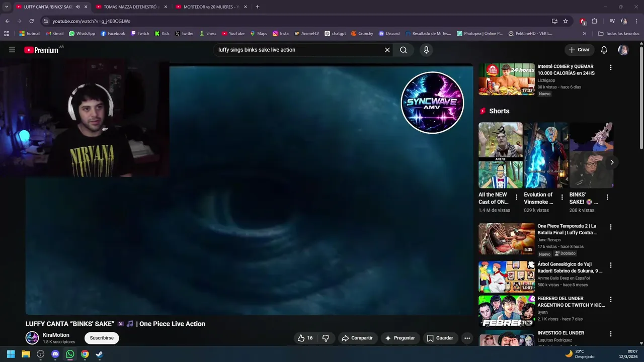Image resolution: width=644 pixels, height=362 pixels.
Task: Open the media controls button
Action: 612,21
